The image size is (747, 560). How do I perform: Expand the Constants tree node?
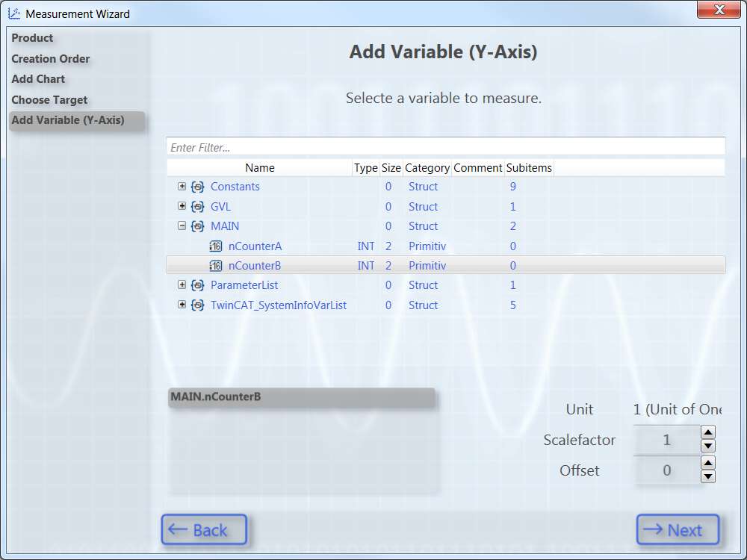pyautogui.click(x=182, y=186)
